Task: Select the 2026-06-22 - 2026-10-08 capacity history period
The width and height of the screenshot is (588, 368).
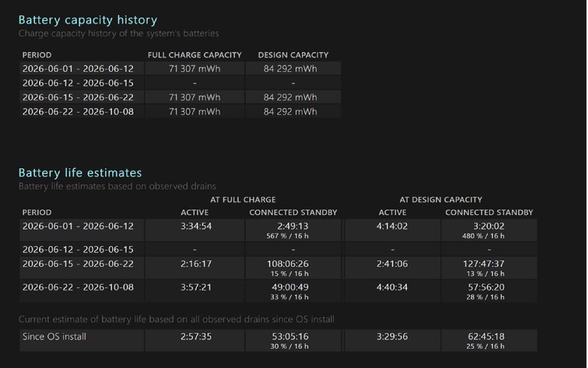Action: point(78,112)
